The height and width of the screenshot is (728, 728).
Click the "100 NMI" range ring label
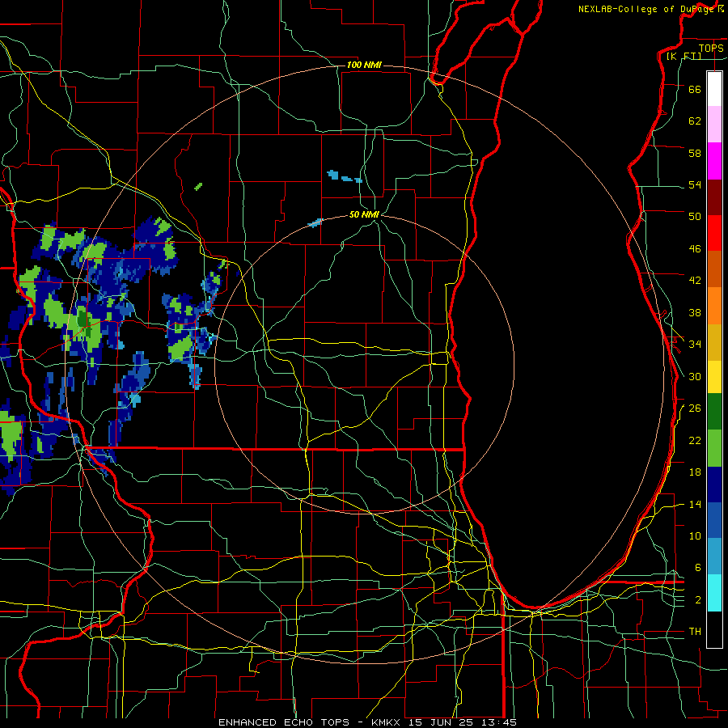coord(364,65)
